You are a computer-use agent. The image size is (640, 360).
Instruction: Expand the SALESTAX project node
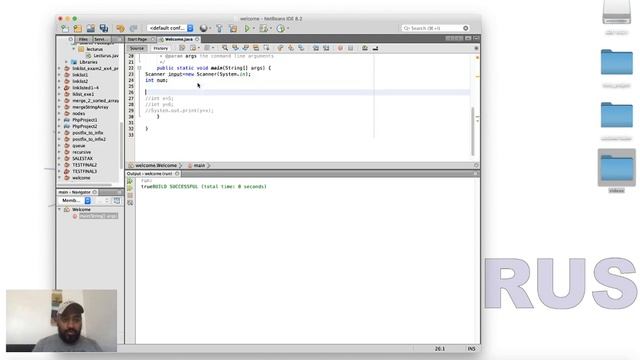pyautogui.click(x=60, y=158)
